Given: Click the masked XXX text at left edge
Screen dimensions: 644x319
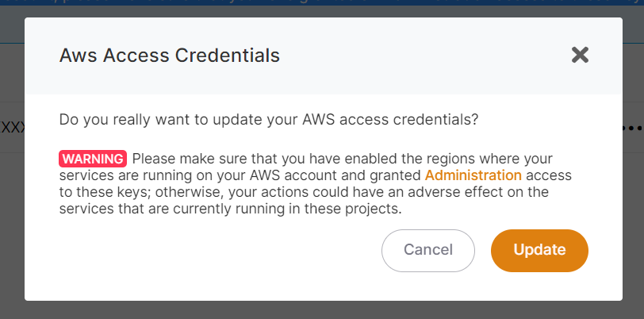Looking at the screenshot, I should (x=11, y=127).
